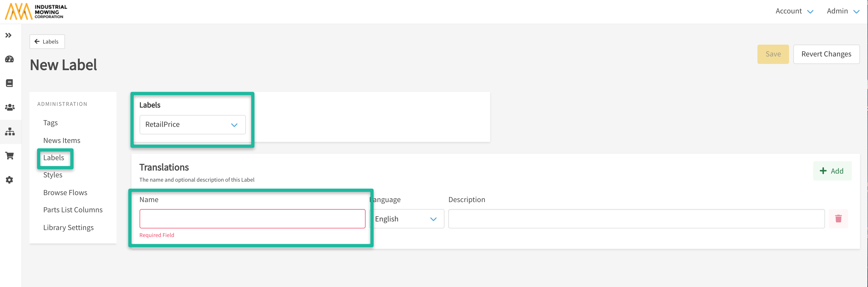Click the required Name input field

(x=252, y=219)
